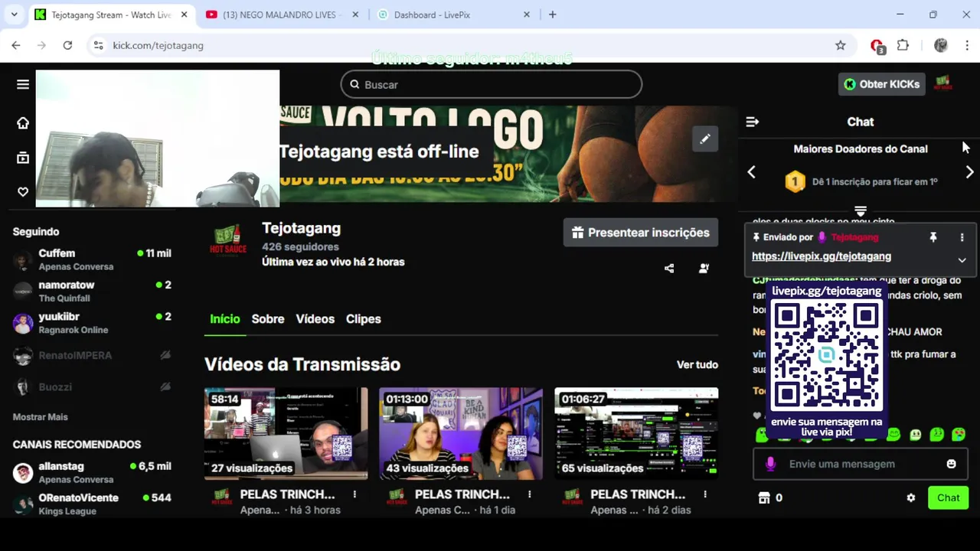Open Buozzi offline channel

[92, 386]
